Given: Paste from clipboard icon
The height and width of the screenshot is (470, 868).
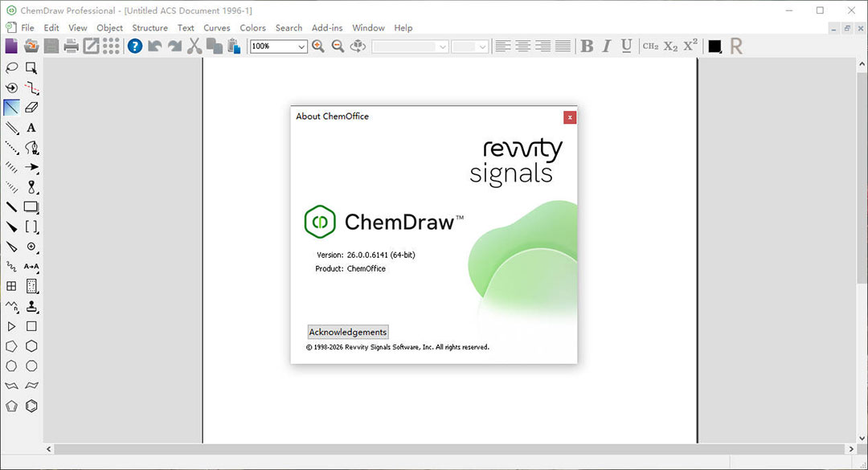Looking at the screenshot, I should pyautogui.click(x=234, y=46).
